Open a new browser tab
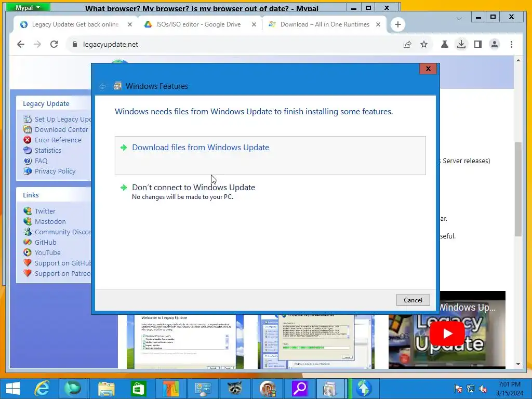The height and width of the screenshot is (399, 532). pyautogui.click(x=397, y=24)
